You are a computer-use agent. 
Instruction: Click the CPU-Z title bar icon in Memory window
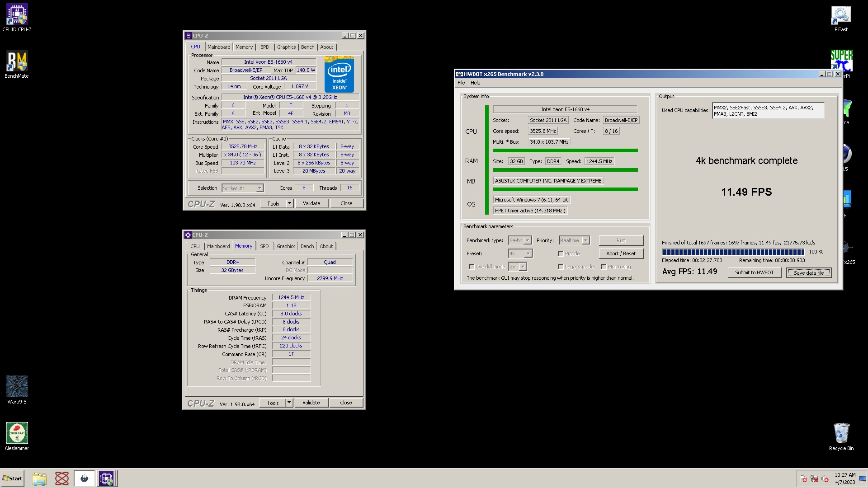click(188, 235)
